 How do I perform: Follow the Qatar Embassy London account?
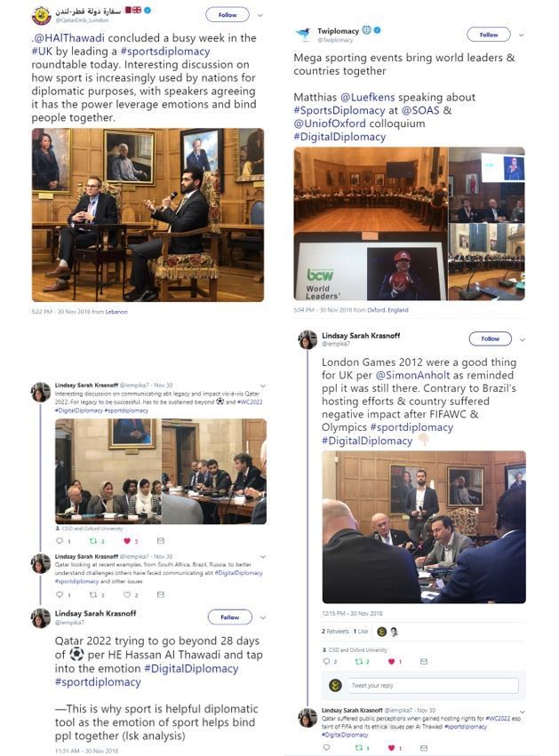(x=228, y=15)
